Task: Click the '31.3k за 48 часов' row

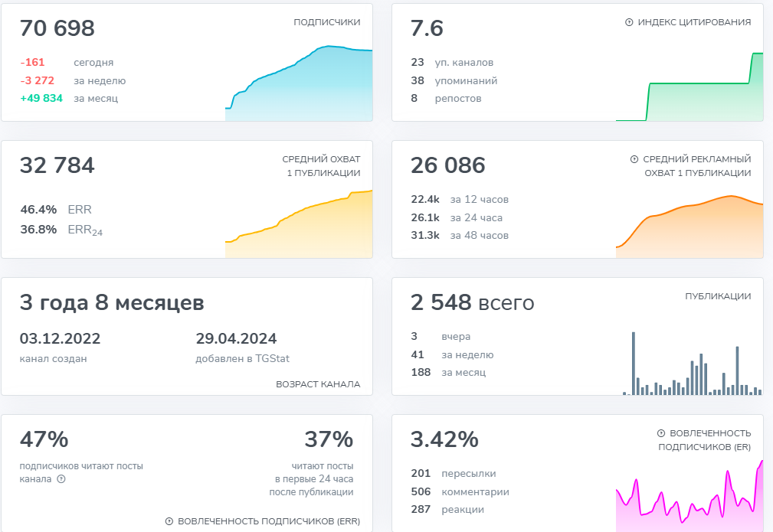Action: [460, 236]
